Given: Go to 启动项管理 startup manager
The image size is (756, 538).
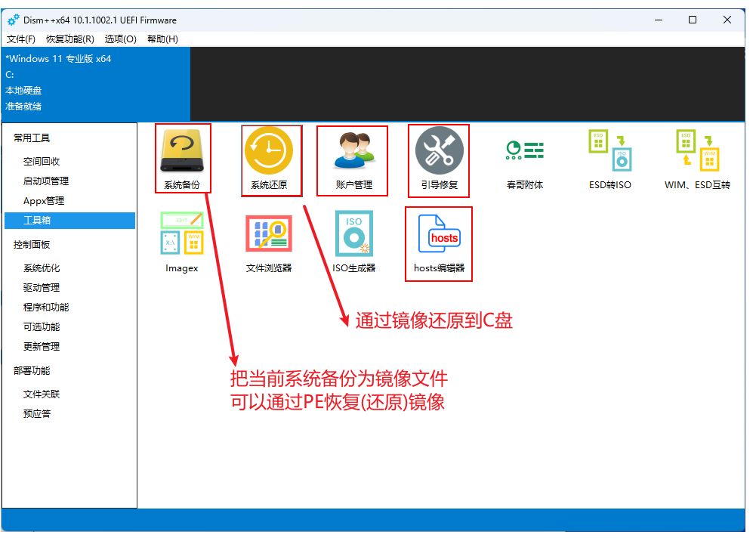Looking at the screenshot, I should tap(46, 181).
